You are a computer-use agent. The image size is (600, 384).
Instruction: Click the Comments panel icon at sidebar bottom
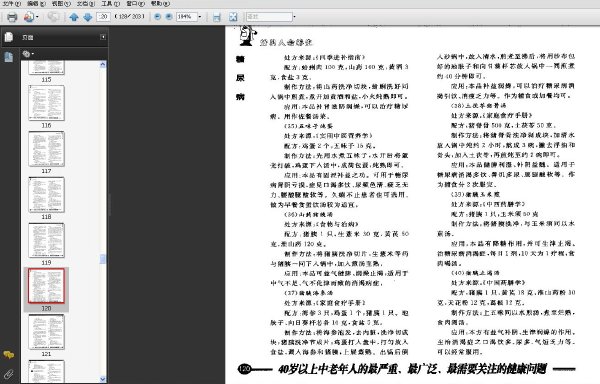[x=8, y=355]
